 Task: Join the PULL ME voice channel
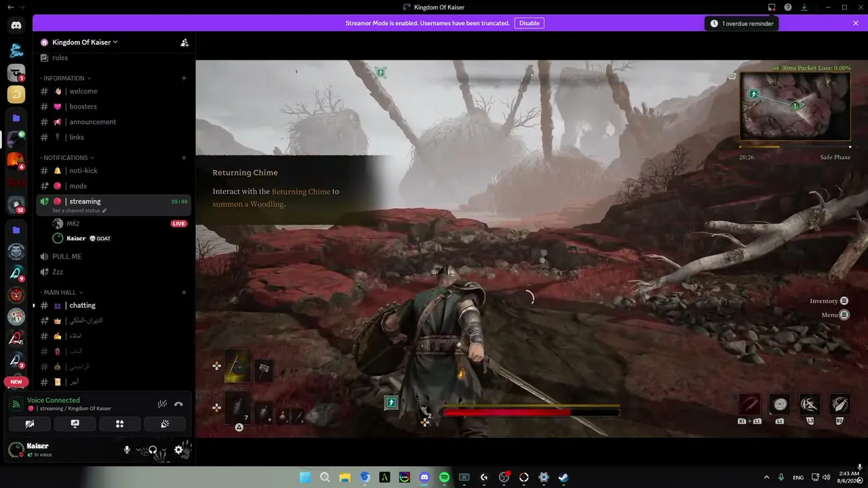tap(113, 257)
